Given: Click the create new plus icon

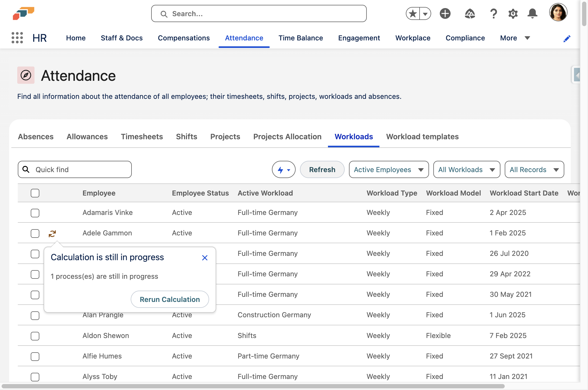Looking at the screenshot, I should (x=445, y=13).
